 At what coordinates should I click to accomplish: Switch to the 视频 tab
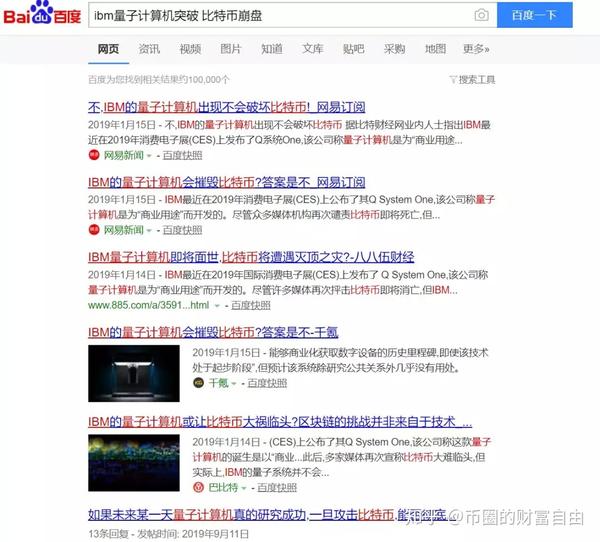pyautogui.click(x=190, y=49)
